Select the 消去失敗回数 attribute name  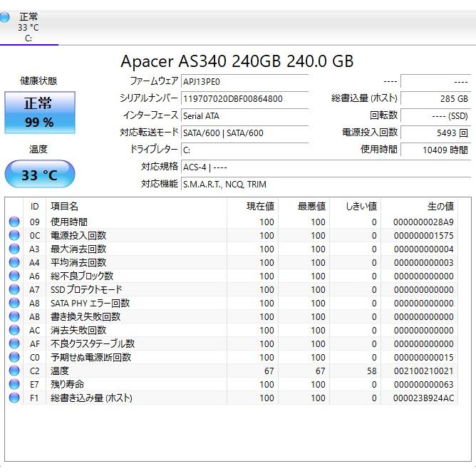(78, 330)
